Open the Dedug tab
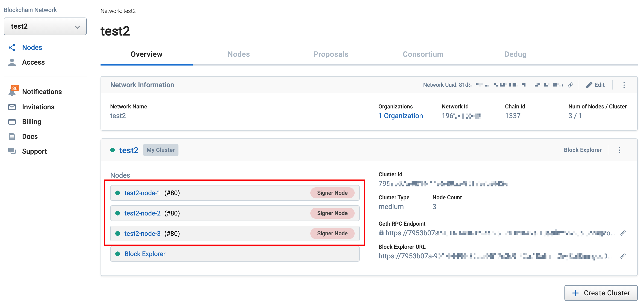The height and width of the screenshot is (308, 644). coord(515,54)
